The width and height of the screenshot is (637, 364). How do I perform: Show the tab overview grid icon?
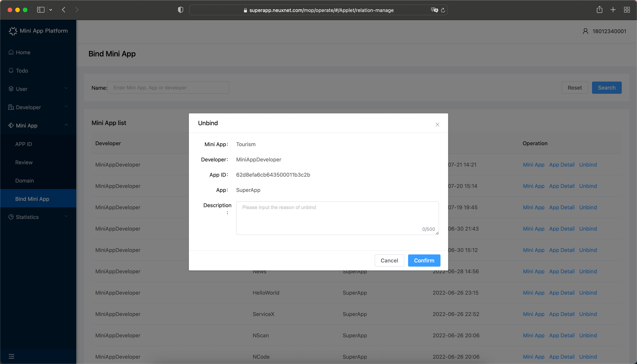click(627, 10)
